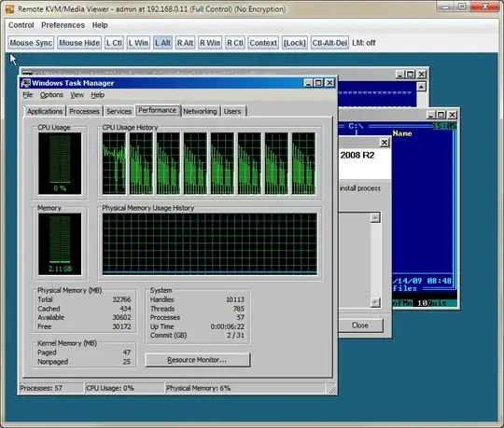
Task: Click Processes: 57 in status bar
Action: [41, 388]
